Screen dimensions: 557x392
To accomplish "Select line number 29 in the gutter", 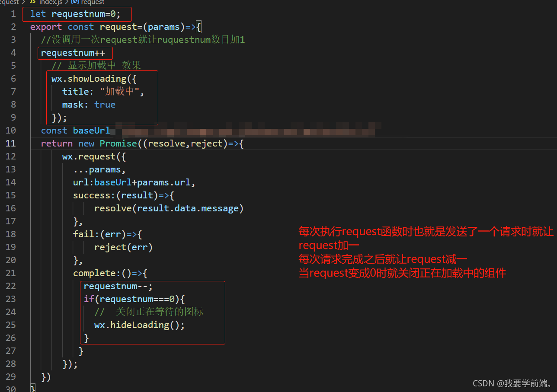I will coord(11,377).
